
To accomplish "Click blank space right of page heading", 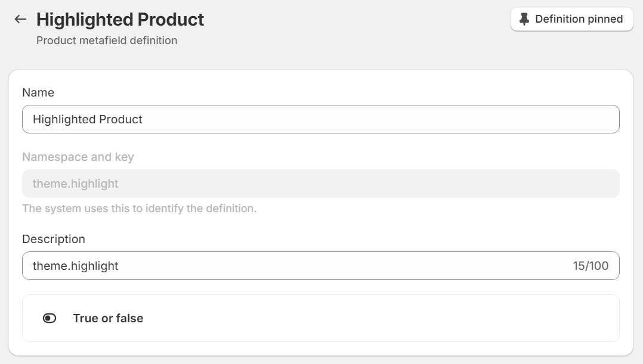I will point(357,19).
